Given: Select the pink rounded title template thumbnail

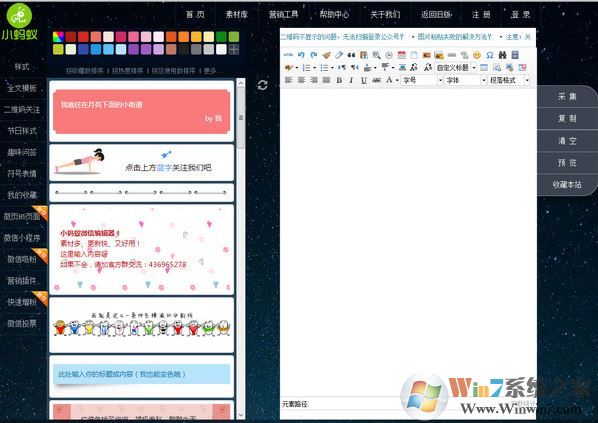Looking at the screenshot, I should [x=141, y=111].
